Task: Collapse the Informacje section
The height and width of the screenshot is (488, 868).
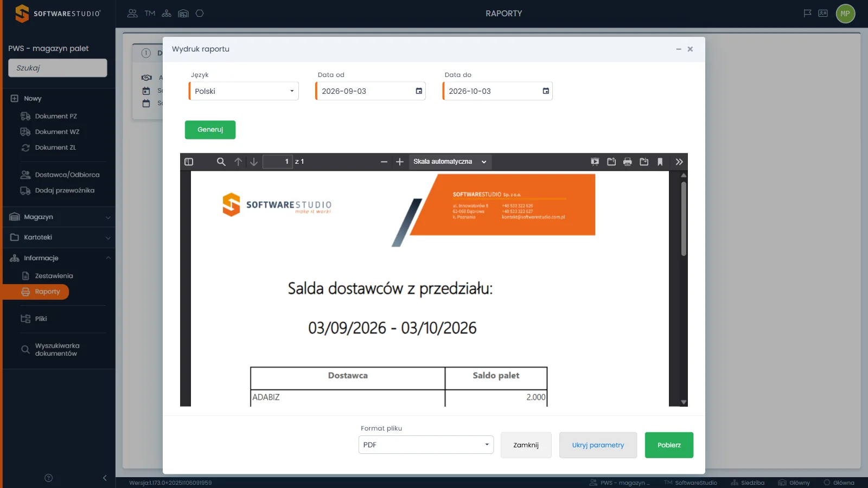Action: click(x=59, y=258)
